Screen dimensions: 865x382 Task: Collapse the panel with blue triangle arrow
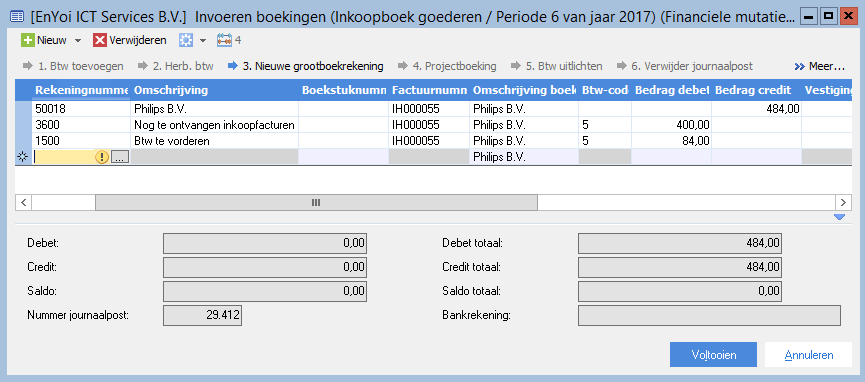(840, 217)
